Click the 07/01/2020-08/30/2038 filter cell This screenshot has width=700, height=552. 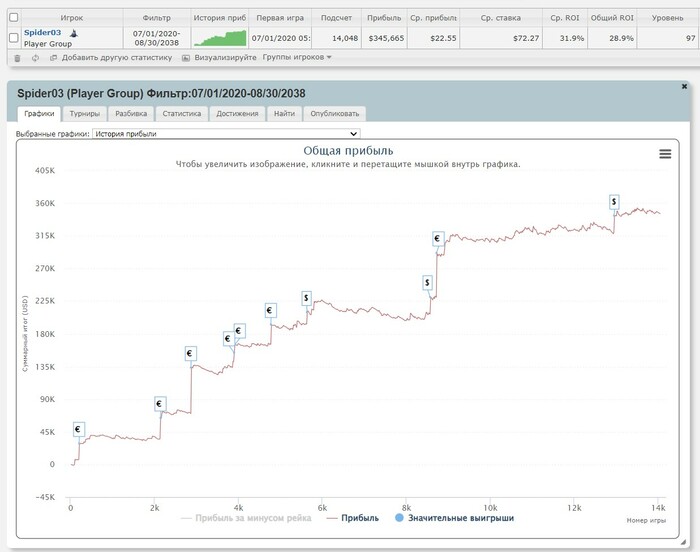157,38
